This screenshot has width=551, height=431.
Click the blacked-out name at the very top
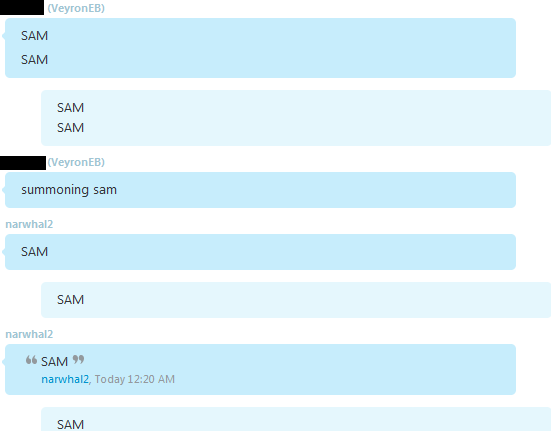click(22, 7)
